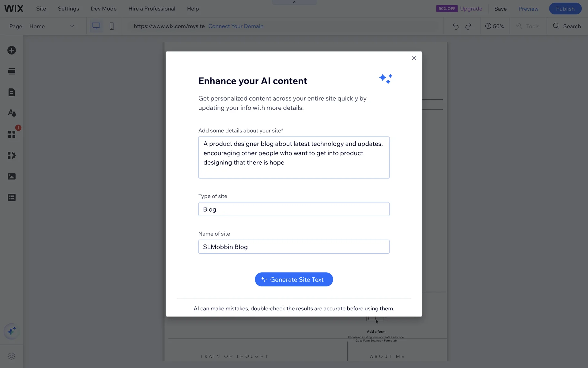Switch to mobile view
The image size is (588, 368).
click(112, 26)
